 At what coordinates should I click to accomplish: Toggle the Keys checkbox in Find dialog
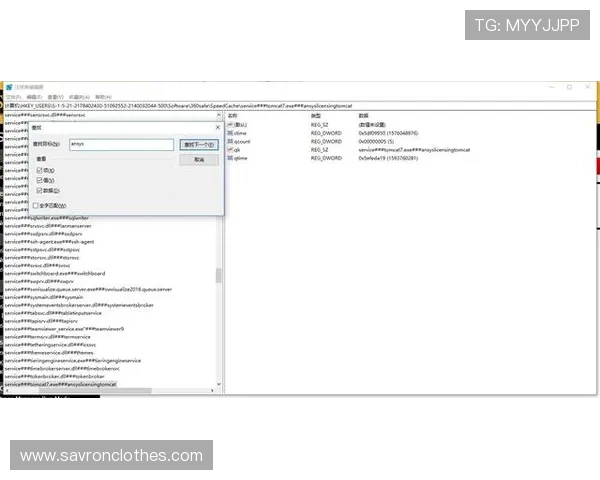tap(39, 170)
